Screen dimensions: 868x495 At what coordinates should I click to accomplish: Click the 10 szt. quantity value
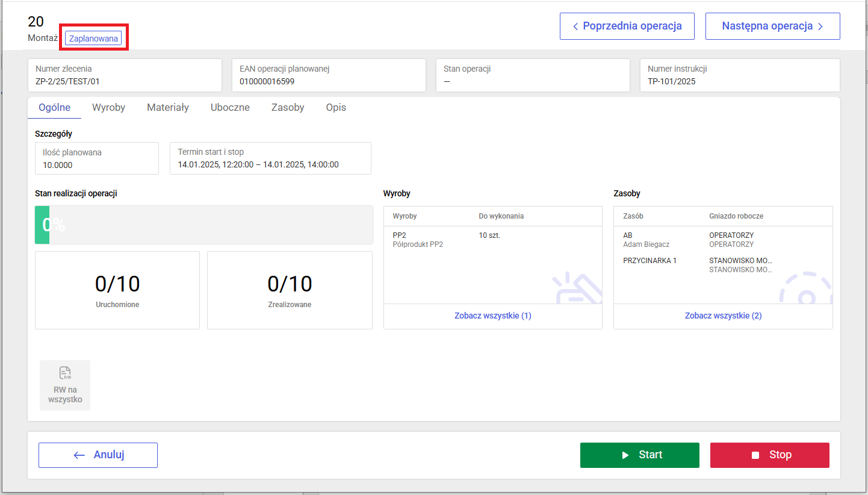pos(489,235)
